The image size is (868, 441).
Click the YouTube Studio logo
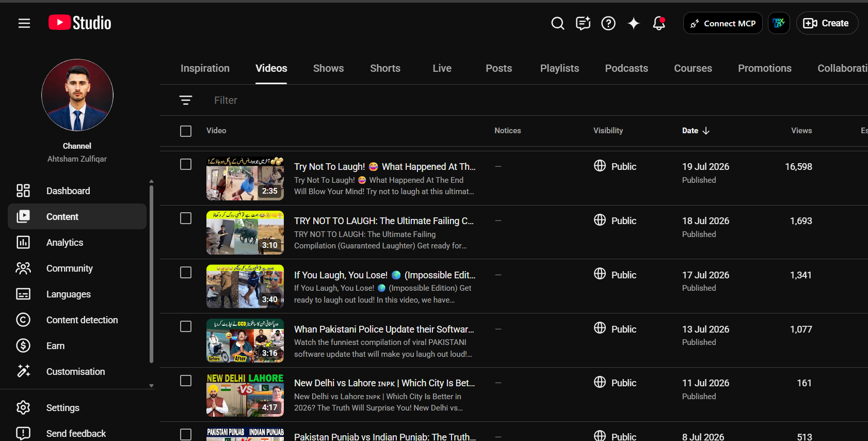pyautogui.click(x=80, y=23)
